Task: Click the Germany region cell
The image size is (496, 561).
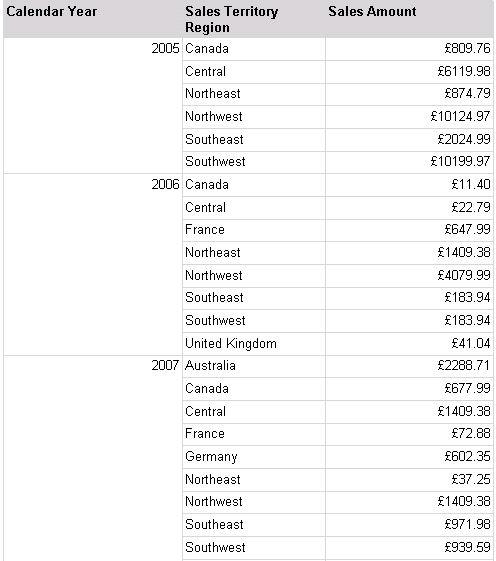Action: pos(254,457)
